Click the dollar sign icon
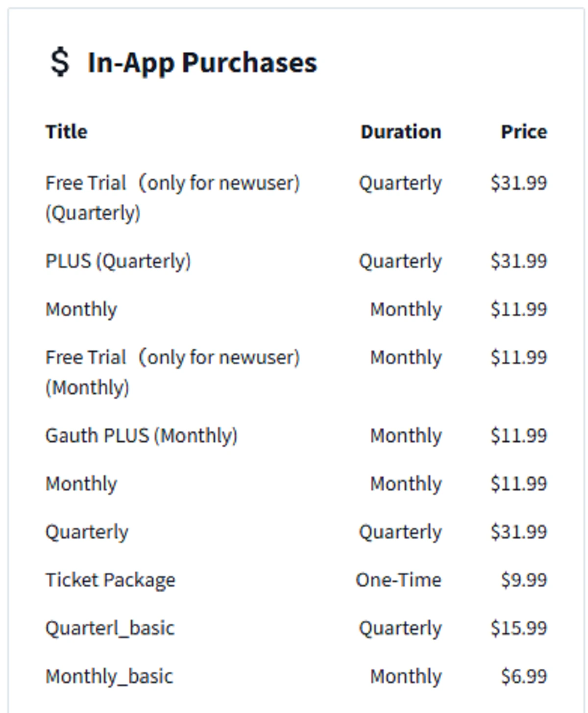The width and height of the screenshot is (588, 713). pos(60,63)
